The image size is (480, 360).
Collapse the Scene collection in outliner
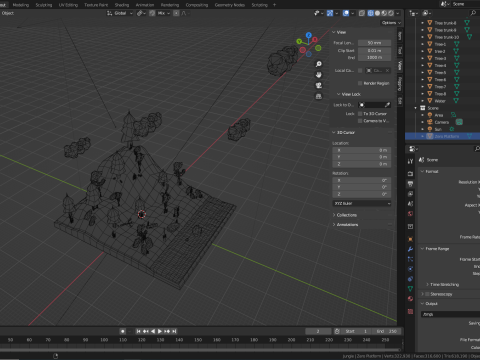point(416,108)
